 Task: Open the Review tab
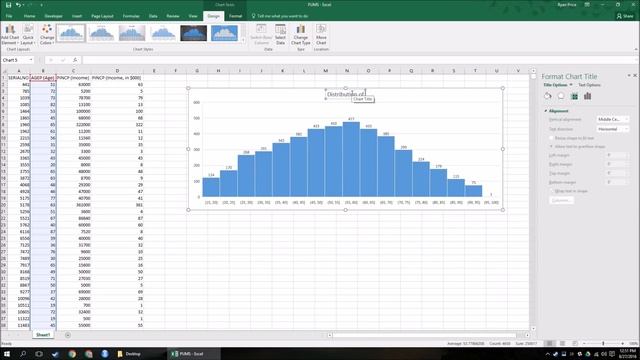173,16
